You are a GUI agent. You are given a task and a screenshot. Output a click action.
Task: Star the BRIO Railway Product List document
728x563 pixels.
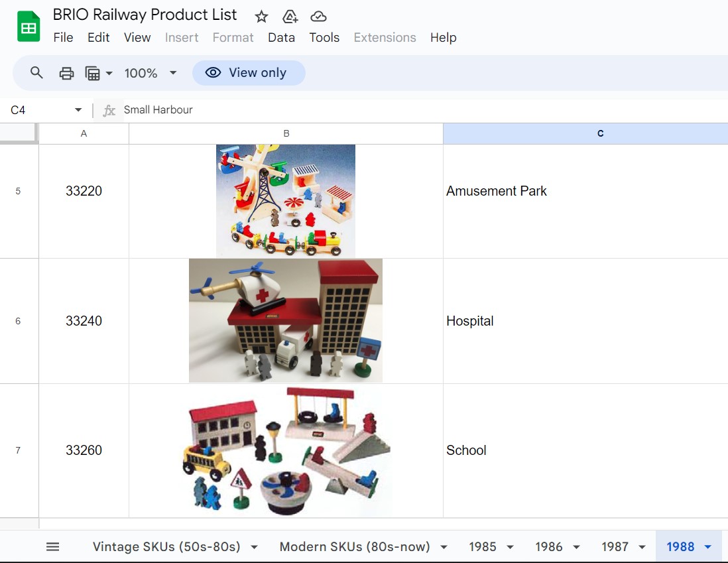pyautogui.click(x=261, y=17)
